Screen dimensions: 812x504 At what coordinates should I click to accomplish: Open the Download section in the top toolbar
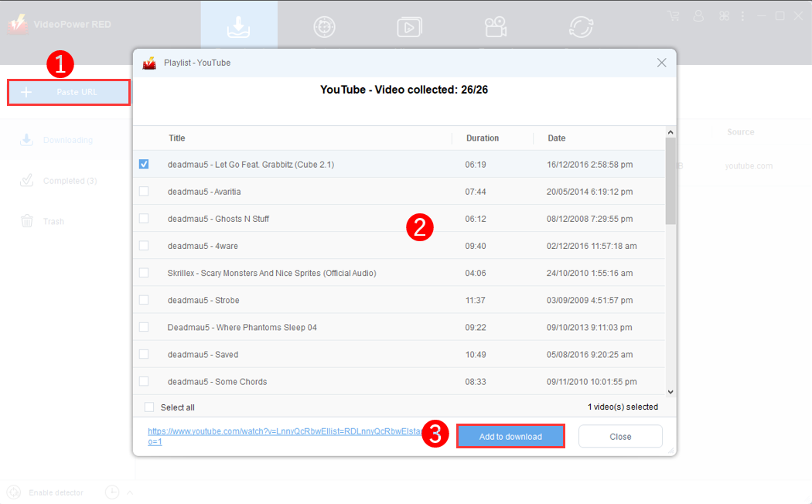(x=238, y=25)
